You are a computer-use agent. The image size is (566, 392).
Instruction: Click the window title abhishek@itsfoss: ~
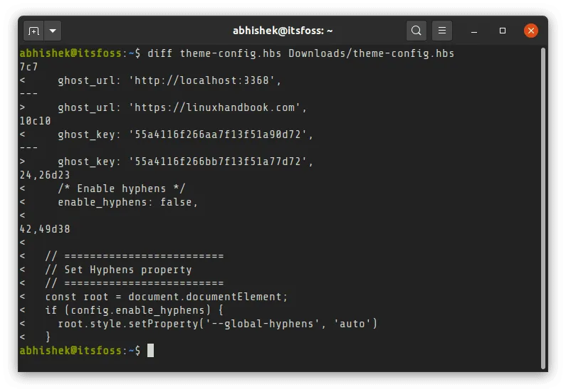283,31
